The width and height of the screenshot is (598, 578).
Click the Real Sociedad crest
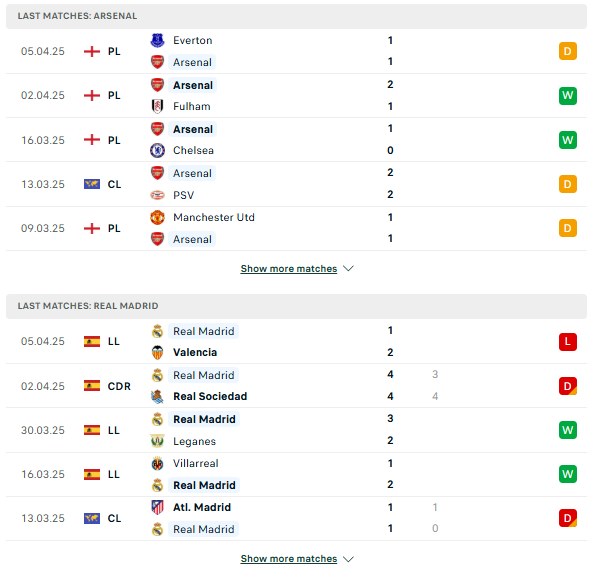click(158, 397)
